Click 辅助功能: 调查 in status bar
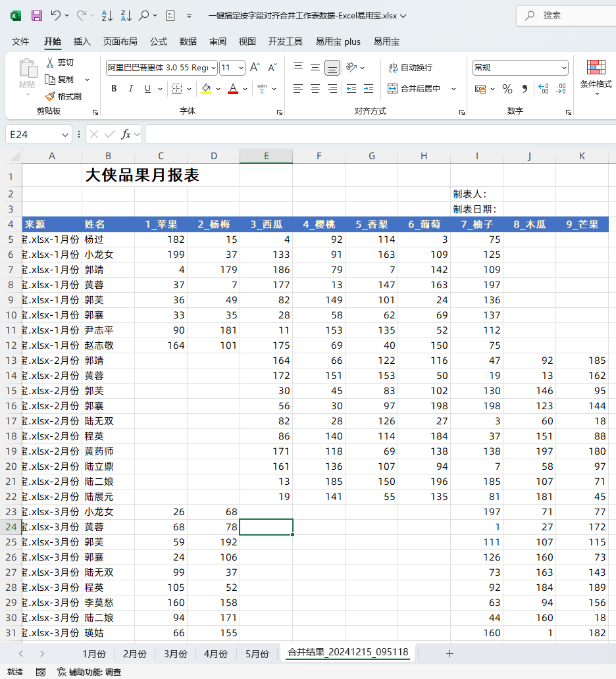The image size is (616, 679). (90, 672)
